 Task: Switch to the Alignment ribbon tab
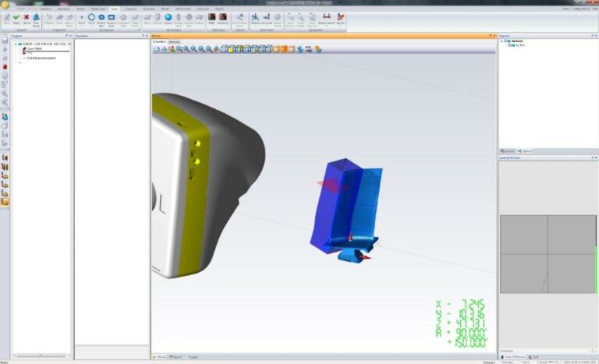[63, 9]
